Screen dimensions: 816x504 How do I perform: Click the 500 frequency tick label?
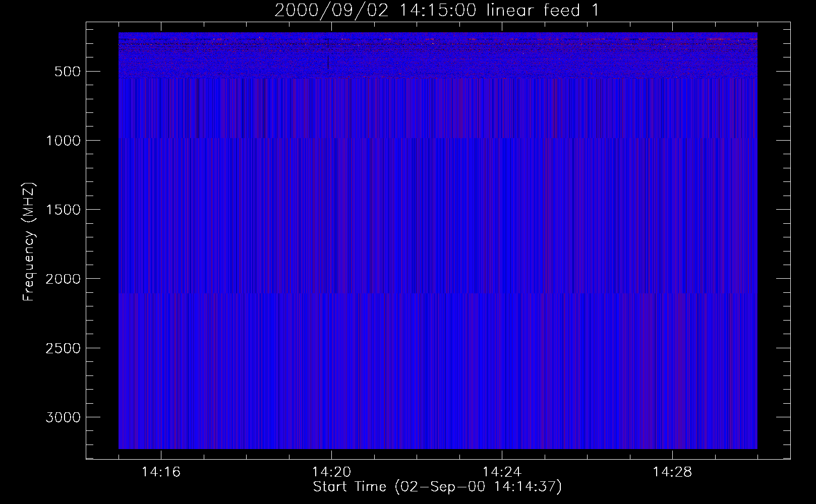coord(67,72)
